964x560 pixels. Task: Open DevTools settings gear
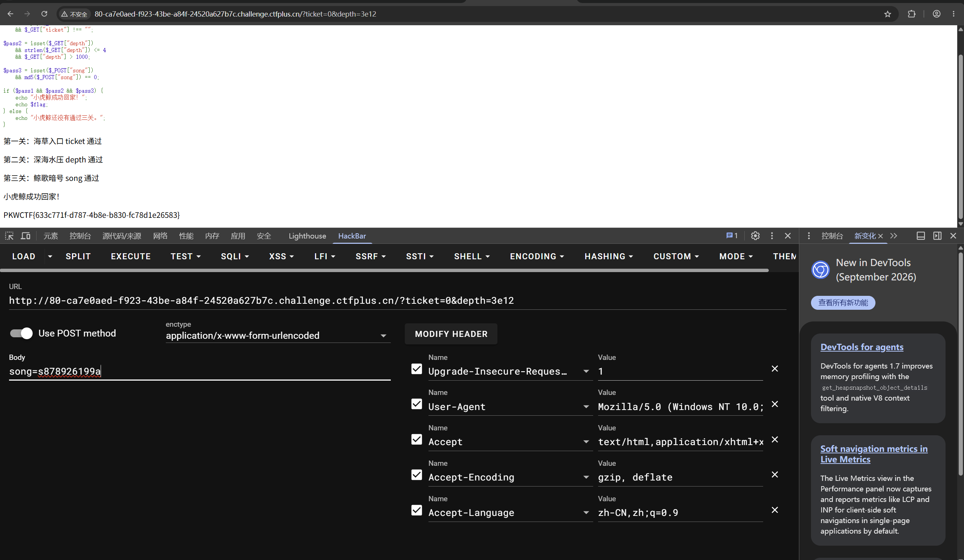755,236
